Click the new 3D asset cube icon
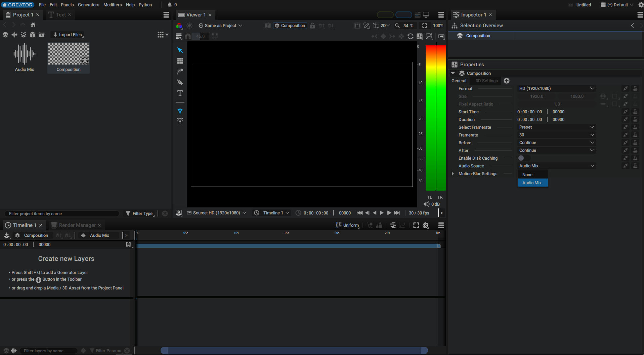The image size is (644, 355). pyautogui.click(x=33, y=35)
